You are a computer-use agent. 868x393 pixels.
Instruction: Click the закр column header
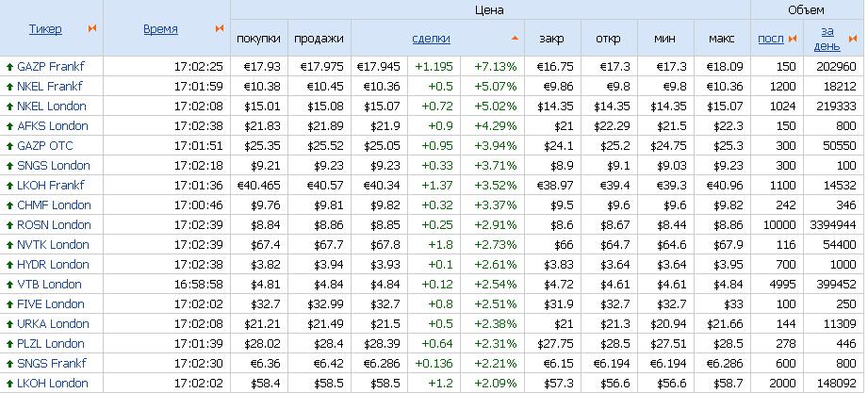552,39
